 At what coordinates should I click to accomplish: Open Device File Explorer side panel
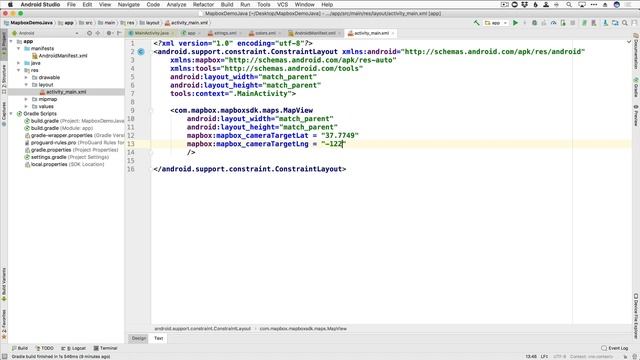click(x=636, y=316)
